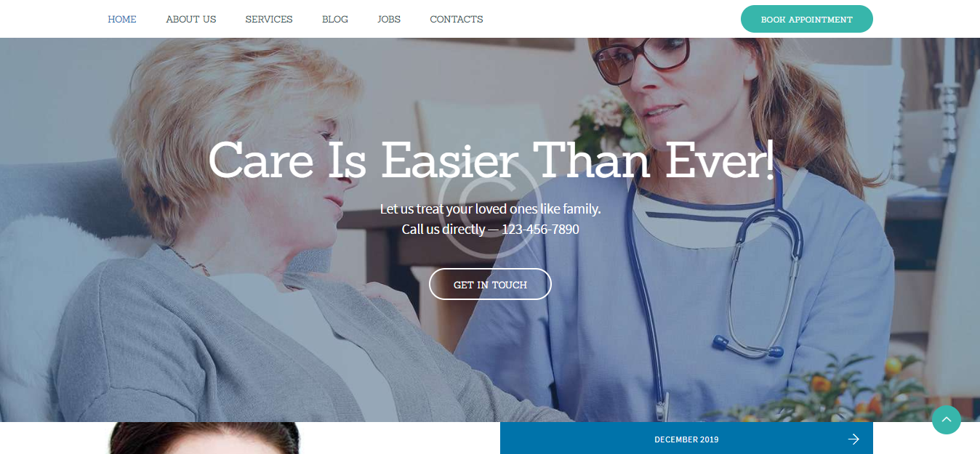Click the right arrow beside December 2019

pyautogui.click(x=854, y=439)
